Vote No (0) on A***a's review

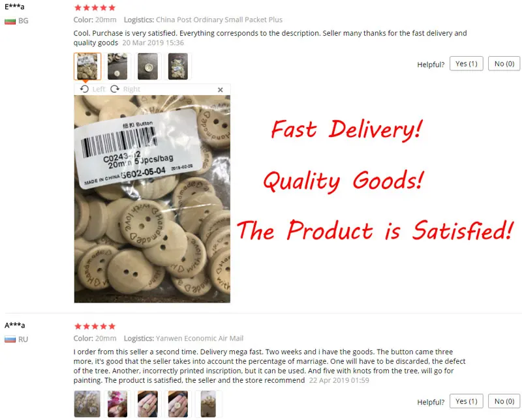(504, 401)
